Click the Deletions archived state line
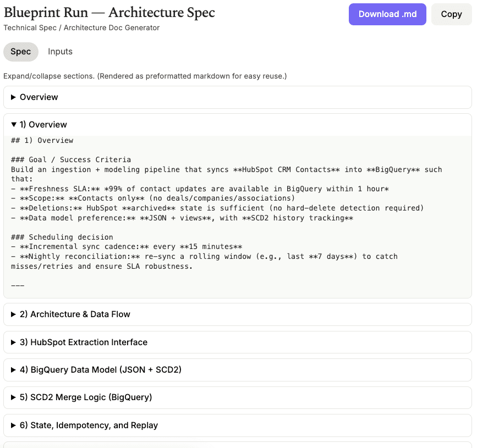Screen dimensions: 477x448 coord(217,208)
